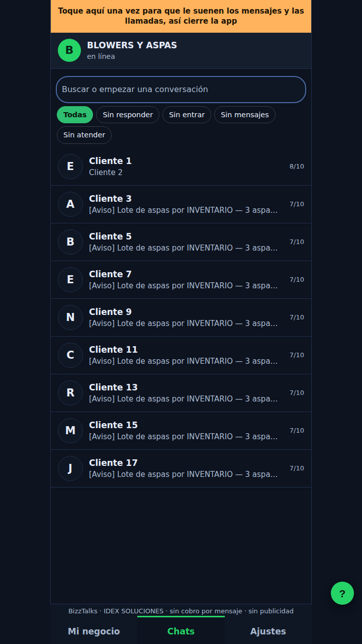Open the Cliente 15 conversation
Screen dimensions: 362x644
pyautogui.click(x=181, y=431)
